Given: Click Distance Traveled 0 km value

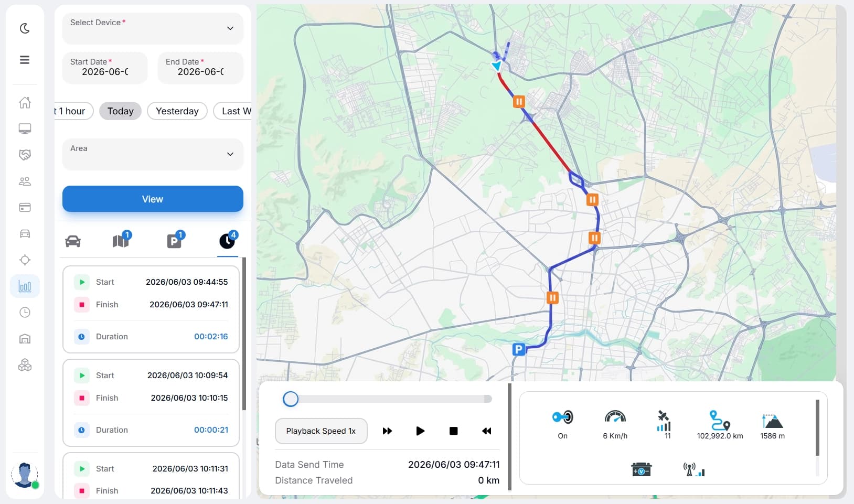Looking at the screenshot, I should click(x=488, y=480).
